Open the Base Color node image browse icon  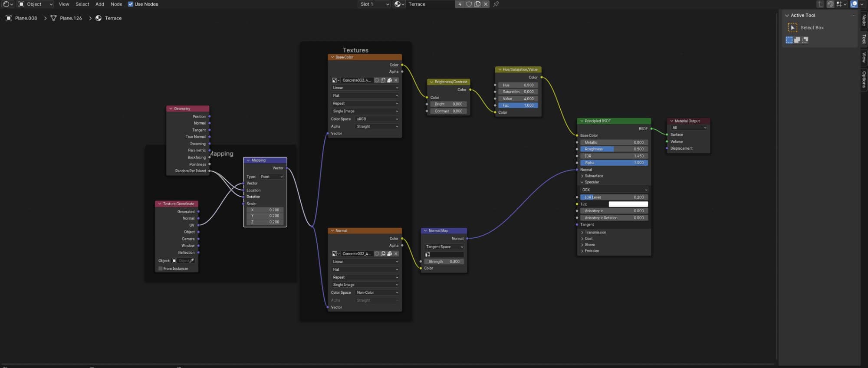click(335, 80)
